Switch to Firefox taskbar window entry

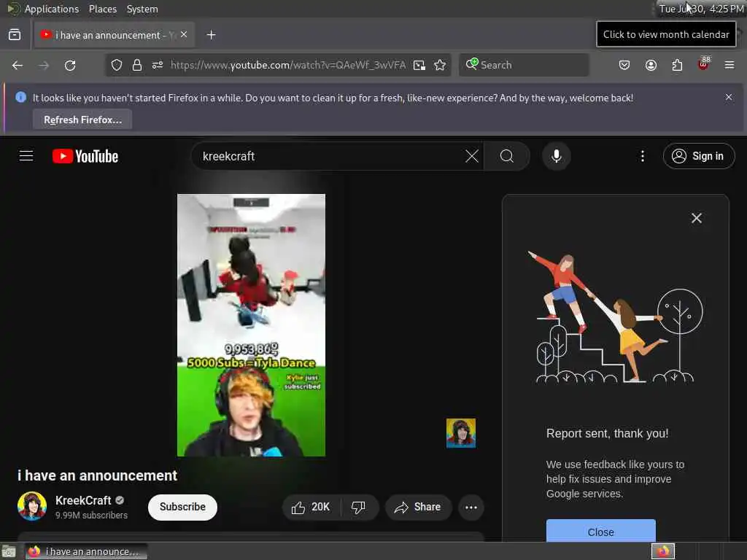[86, 551]
